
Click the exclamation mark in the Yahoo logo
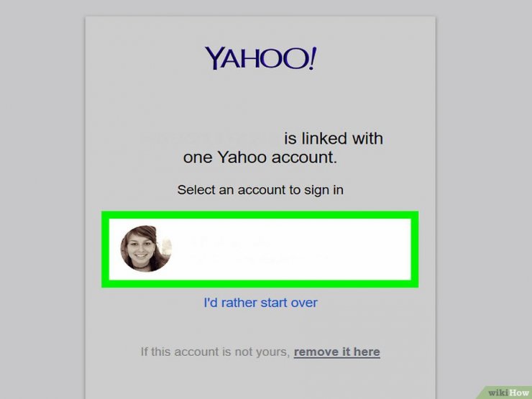(312, 58)
